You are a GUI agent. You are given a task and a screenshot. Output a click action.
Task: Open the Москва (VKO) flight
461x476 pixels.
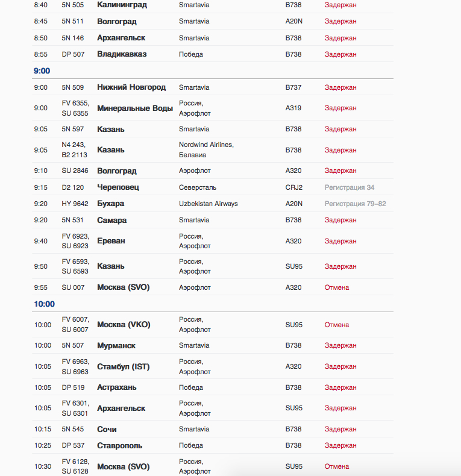(124, 325)
